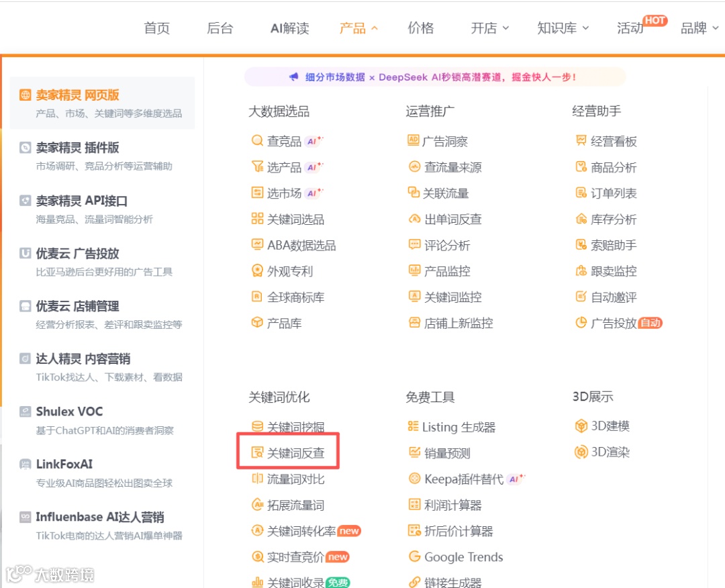This screenshot has width=725, height=588.
Task: Click the 广告洞察 AD icon
Action: pyautogui.click(x=414, y=140)
